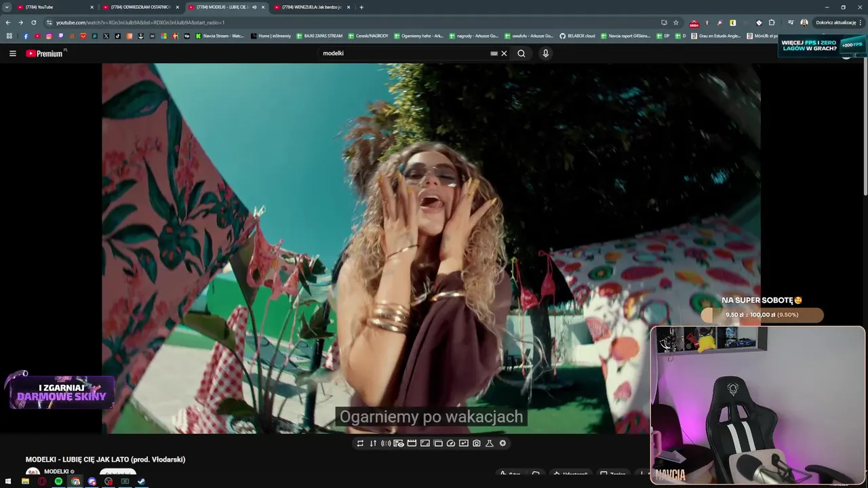Open File Explorer from taskbar
Image resolution: width=868 pixels, height=488 pixels.
[x=25, y=482]
